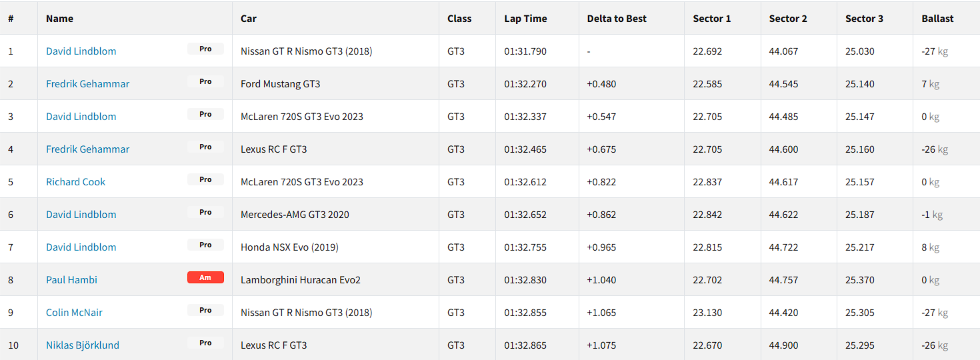Open David Lindblom link in Honda NSX row
The image size is (980, 360).
pyautogui.click(x=81, y=247)
